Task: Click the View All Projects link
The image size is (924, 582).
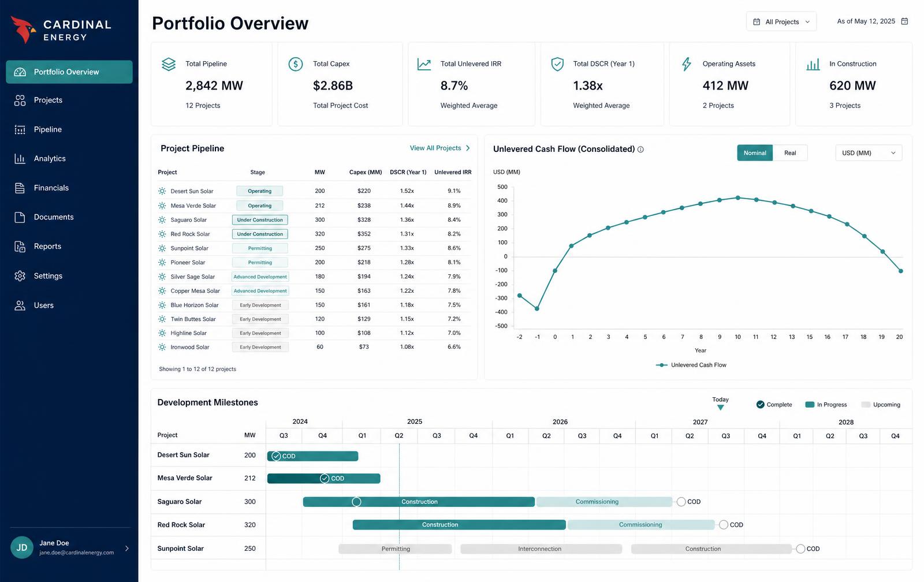Action: (440, 148)
